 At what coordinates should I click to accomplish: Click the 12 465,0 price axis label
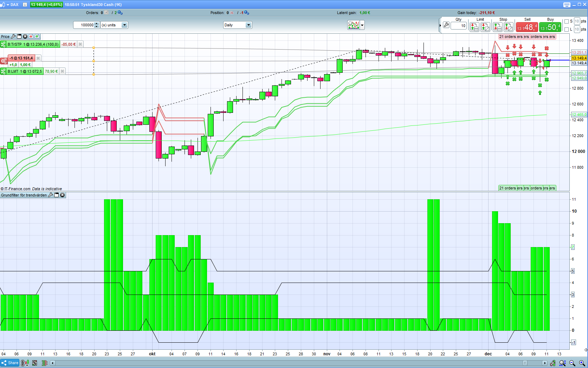(x=579, y=115)
